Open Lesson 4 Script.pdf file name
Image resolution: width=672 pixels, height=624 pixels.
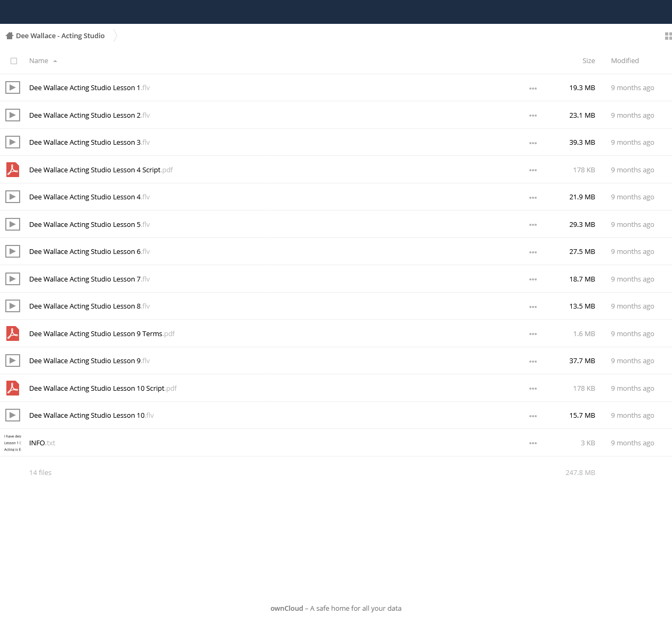coord(101,170)
